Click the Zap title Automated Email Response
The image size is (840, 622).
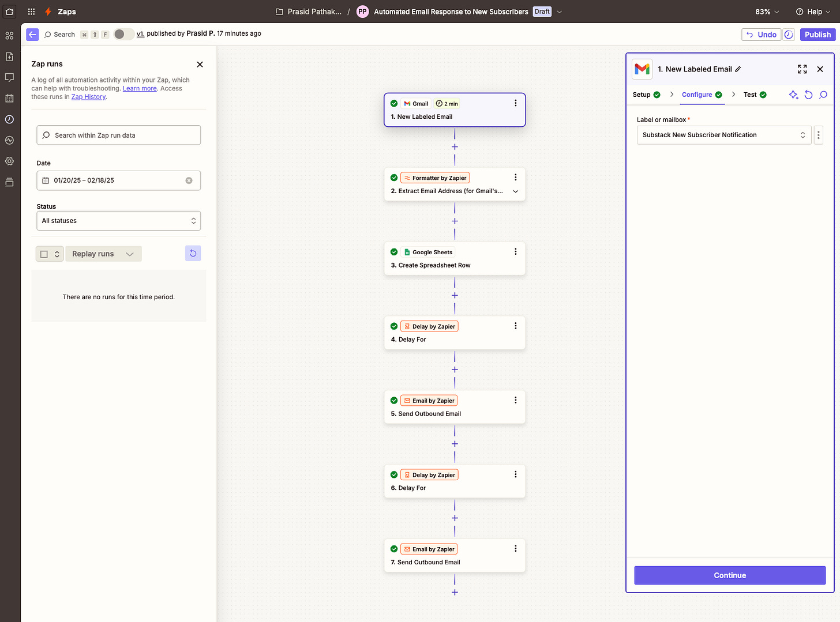click(x=451, y=12)
